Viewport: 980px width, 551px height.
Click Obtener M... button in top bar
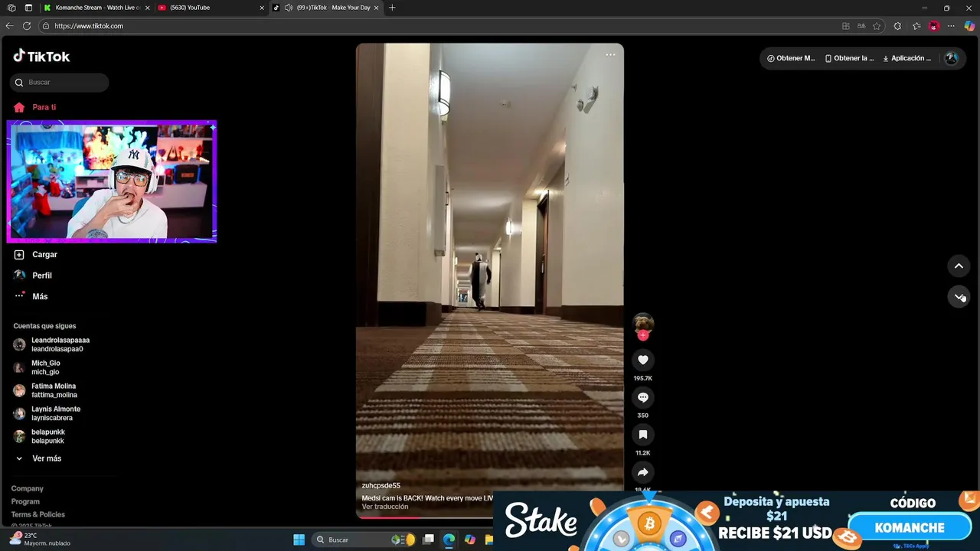pyautogui.click(x=791, y=58)
